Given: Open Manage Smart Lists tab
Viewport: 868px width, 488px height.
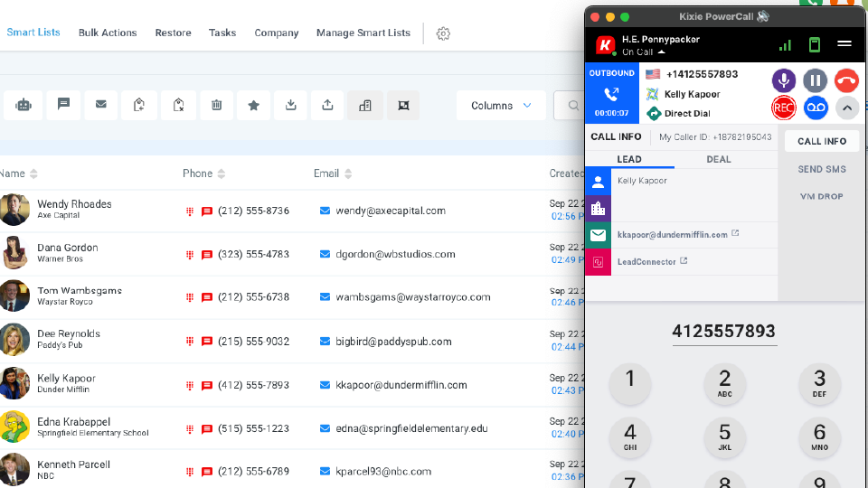Looking at the screenshot, I should (363, 33).
